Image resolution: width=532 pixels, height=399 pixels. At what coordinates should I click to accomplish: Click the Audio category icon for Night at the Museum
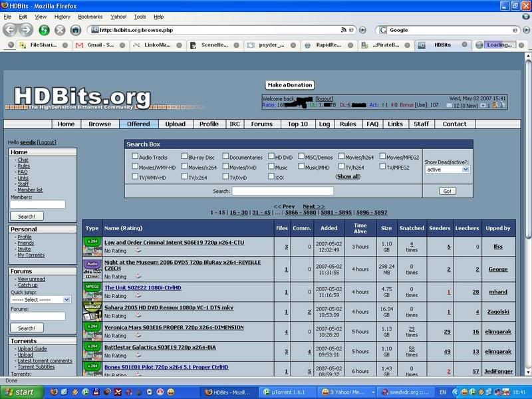coord(92,269)
